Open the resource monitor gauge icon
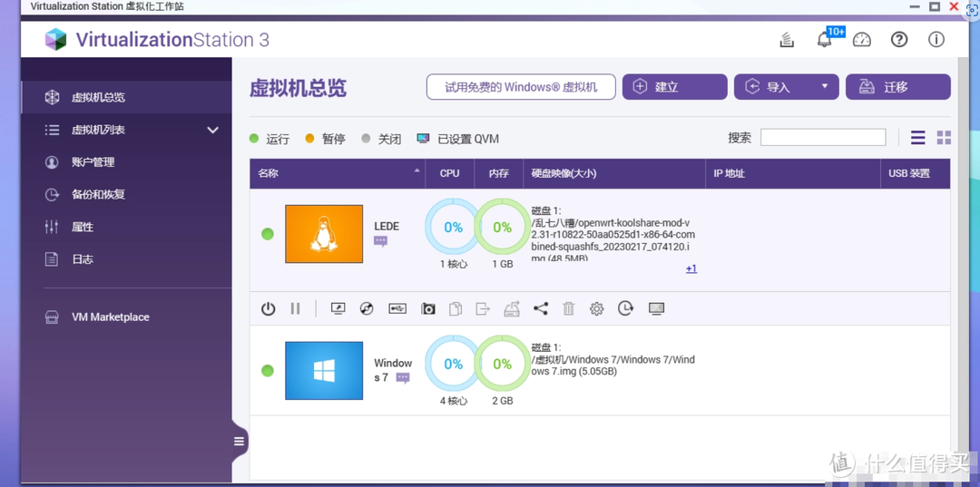 [862, 40]
